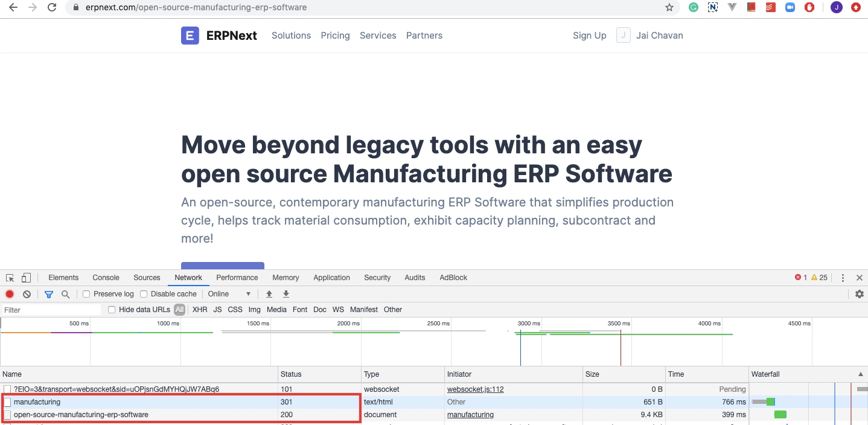Bookmark this page with star icon
868x425 pixels.
[669, 8]
